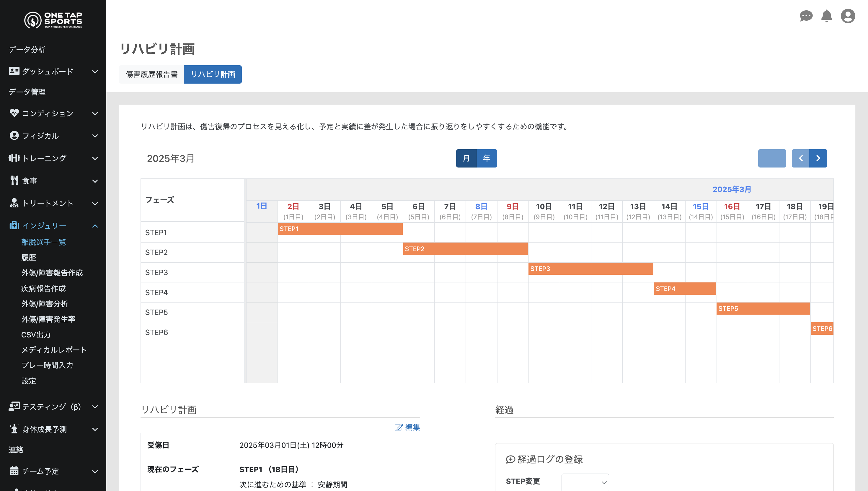Select the orange STEP3 gantt bar

click(591, 269)
